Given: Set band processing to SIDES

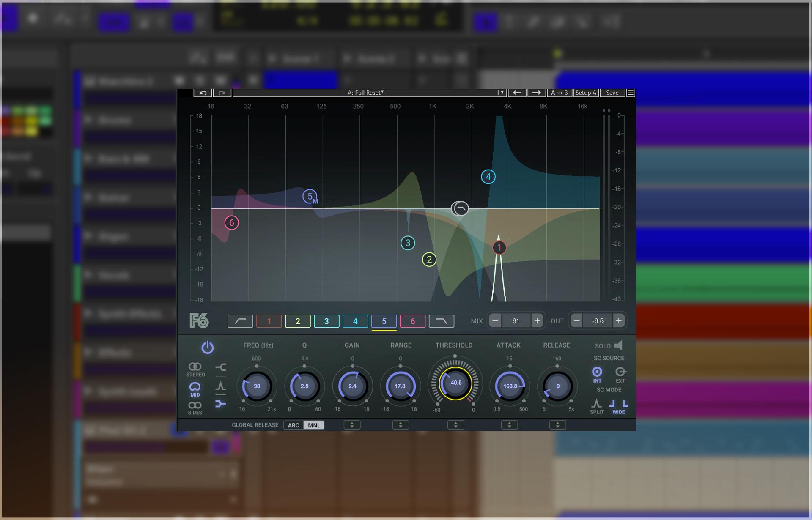Looking at the screenshot, I should 195,408.
